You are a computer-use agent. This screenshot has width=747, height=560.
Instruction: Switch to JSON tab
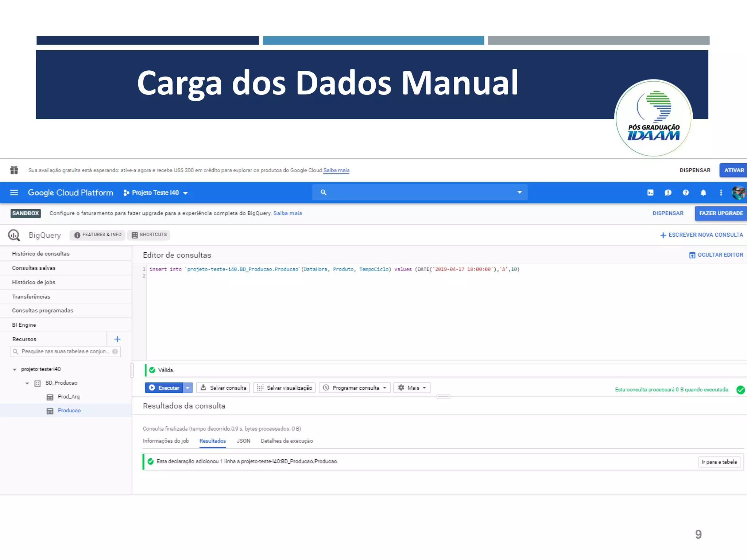pyautogui.click(x=243, y=441)
